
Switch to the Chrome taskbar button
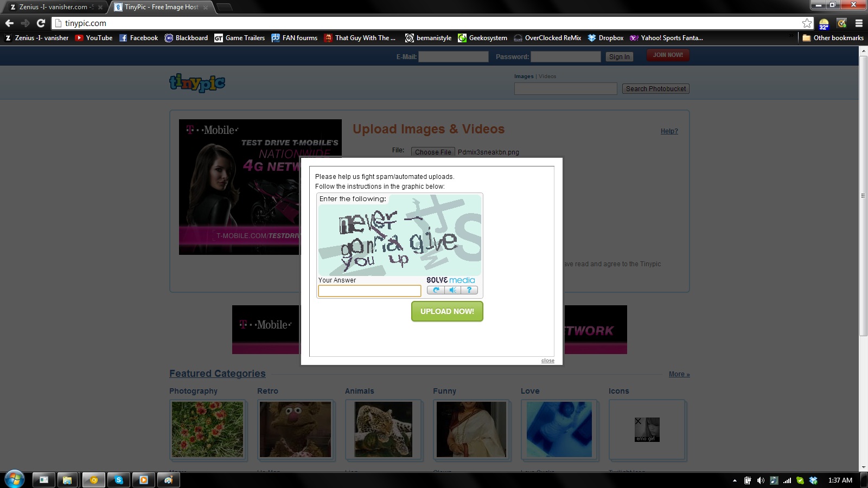click(93, 480)
